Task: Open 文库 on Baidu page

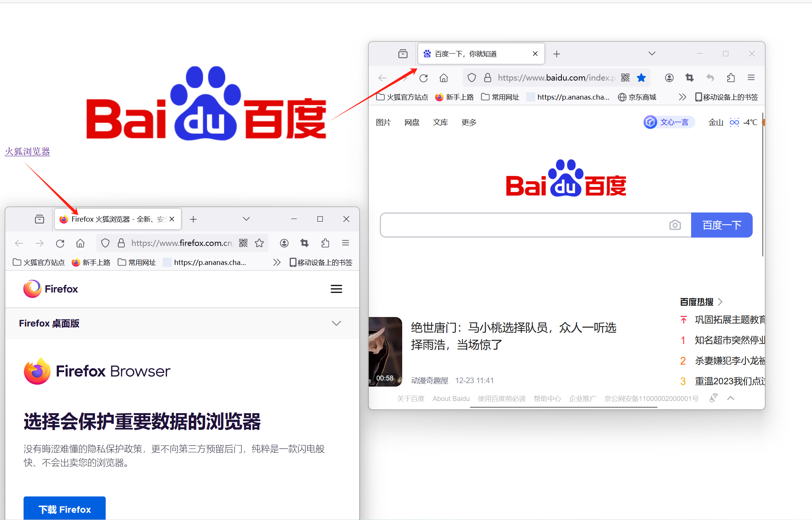Action: coord(440,122)
